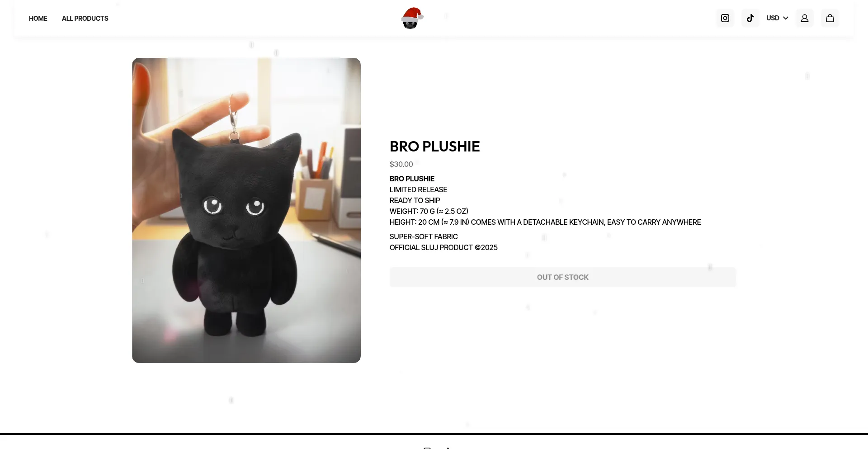Click the OUT OF STOCK button

click(563, 277)
